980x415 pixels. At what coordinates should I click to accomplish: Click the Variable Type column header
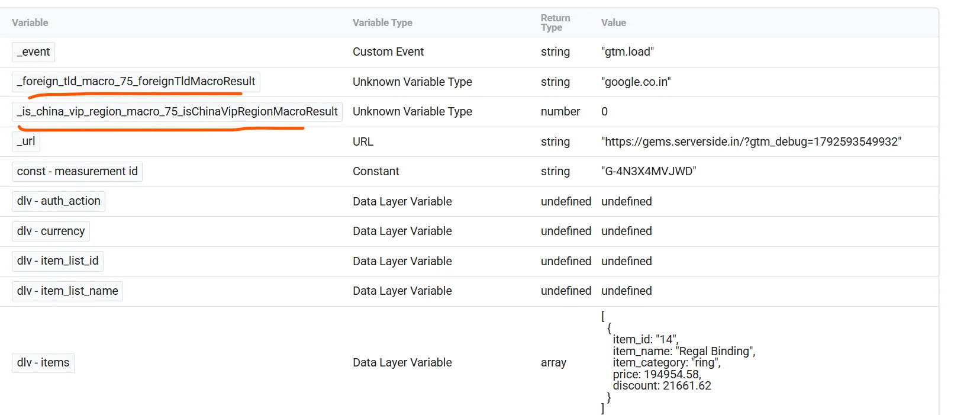[x=382, y=22]
